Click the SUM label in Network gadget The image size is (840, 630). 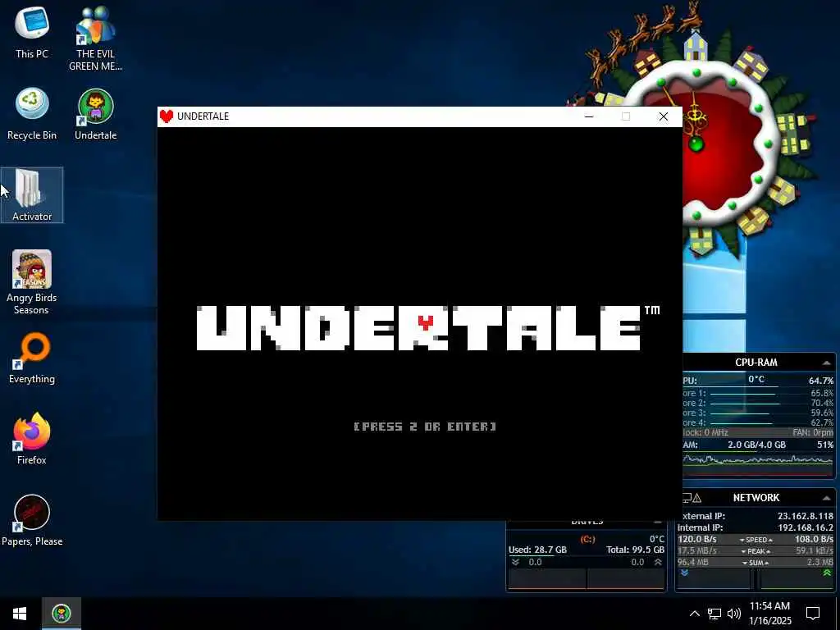tap(756, 563)
